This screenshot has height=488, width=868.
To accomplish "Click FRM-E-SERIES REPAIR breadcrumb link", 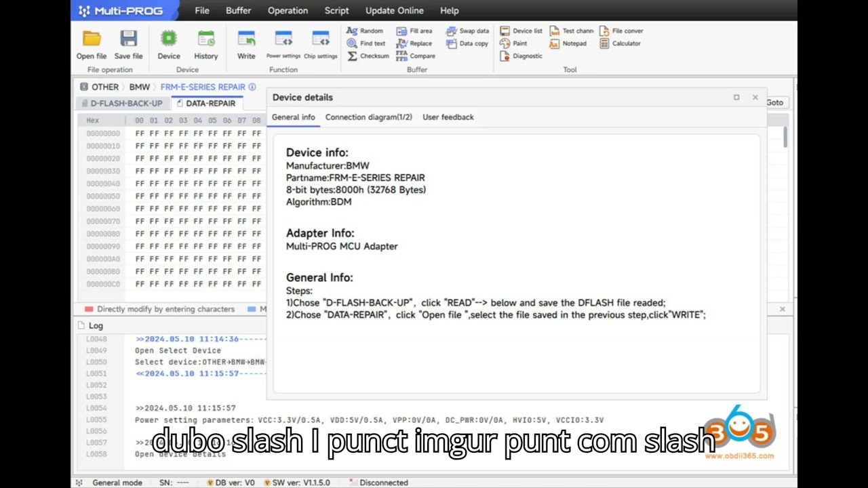I will 203,87.
